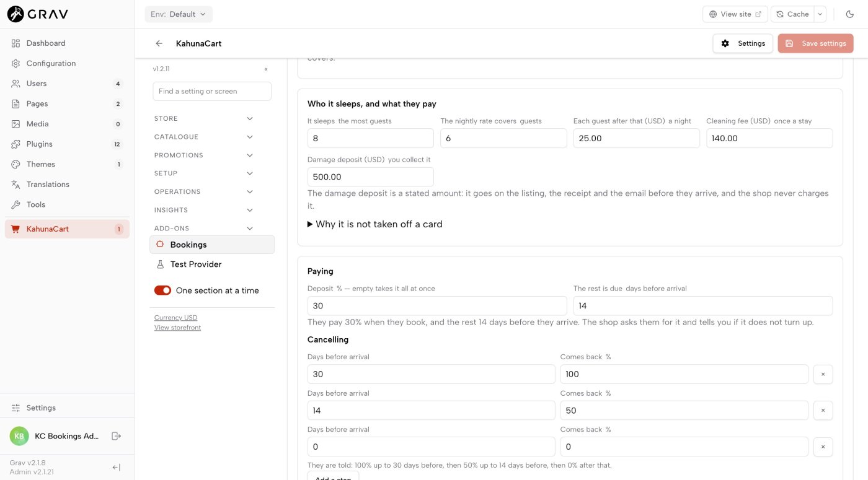Viewport: 868px width, 480px height.
Task: Select the Test Provider item
Action: tap(212, 264)
